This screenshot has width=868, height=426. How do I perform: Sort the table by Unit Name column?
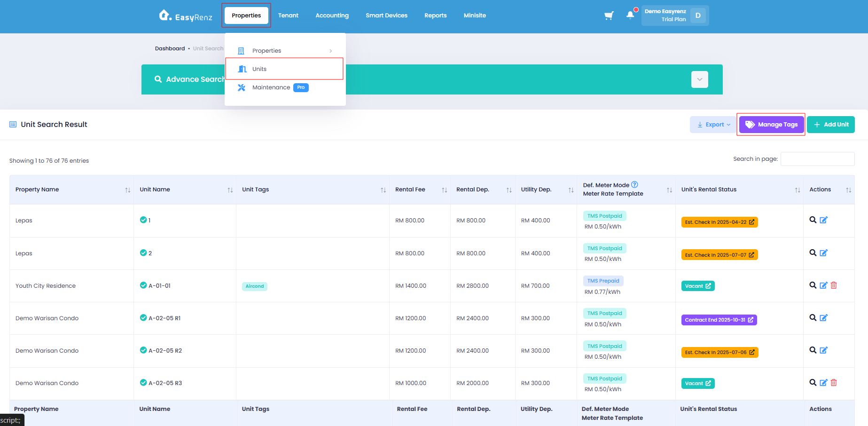point(230,190)
